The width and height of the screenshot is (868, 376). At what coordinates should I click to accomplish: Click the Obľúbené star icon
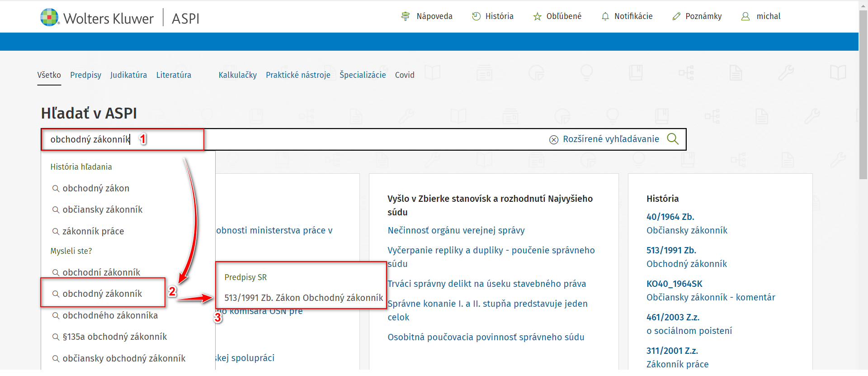(537, 17)
